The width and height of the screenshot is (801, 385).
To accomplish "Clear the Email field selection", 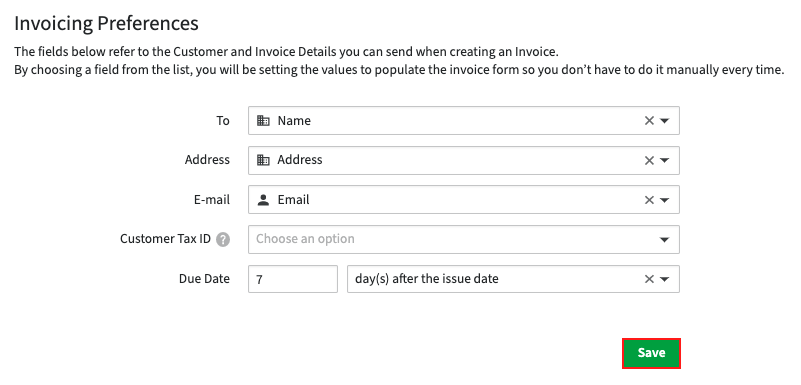I will point(649,200).
